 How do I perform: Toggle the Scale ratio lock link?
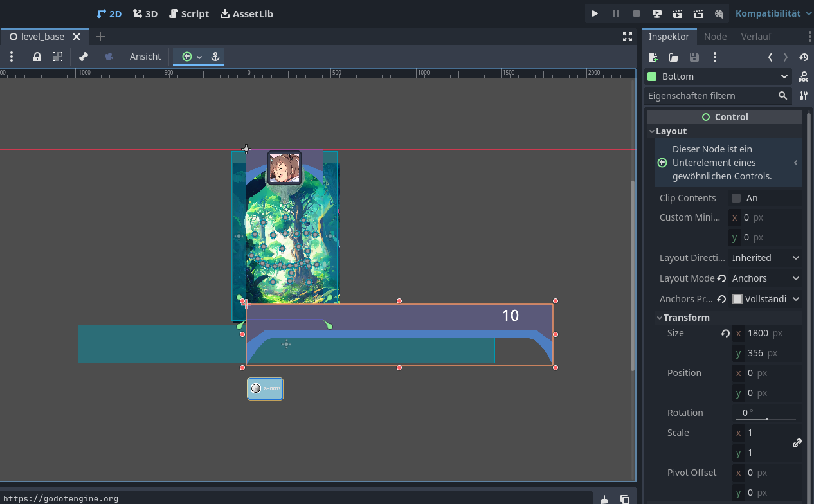797,443
